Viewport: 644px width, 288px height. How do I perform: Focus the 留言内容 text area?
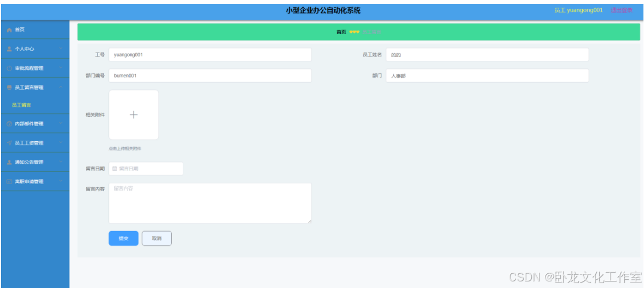click(x=210, y=203)
